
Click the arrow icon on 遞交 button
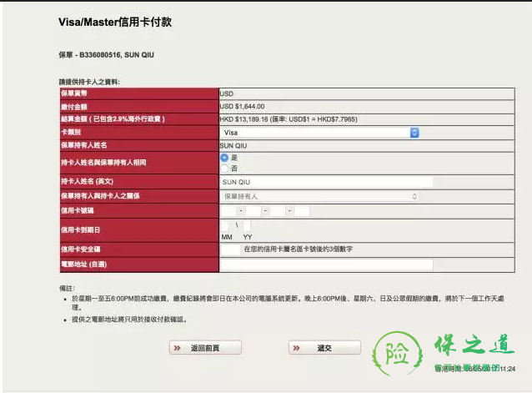[297, 348]
